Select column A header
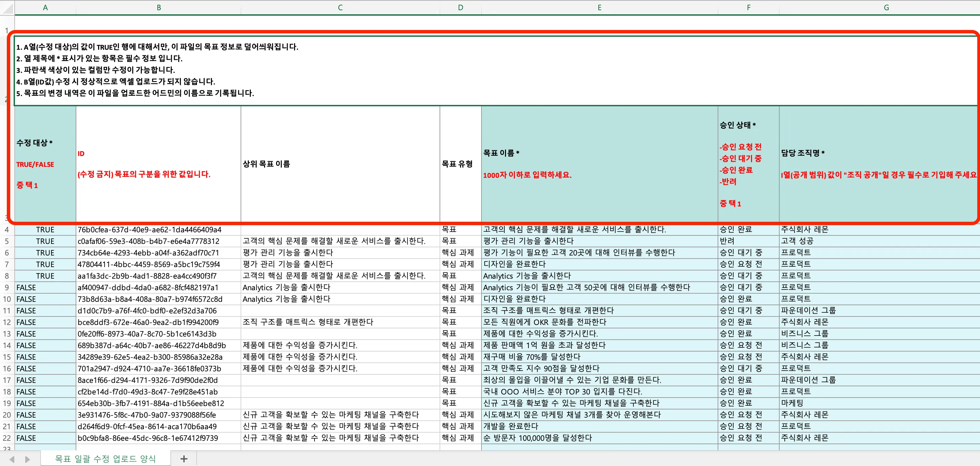980x466 pixels. [45, 7]
